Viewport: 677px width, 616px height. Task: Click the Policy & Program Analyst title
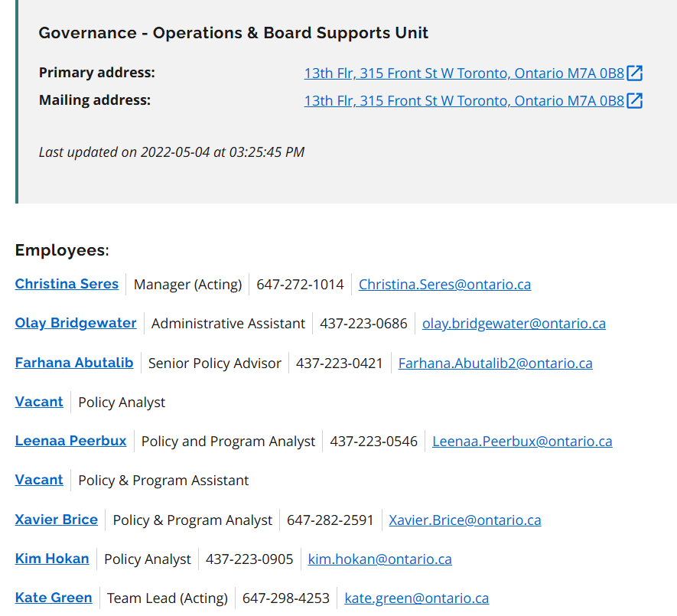(x=193, y=520)
